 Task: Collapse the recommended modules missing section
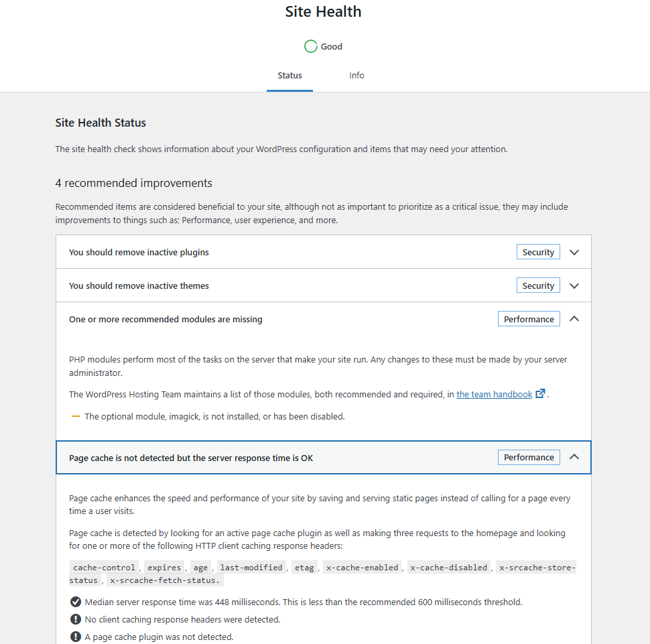[x=574, y=319]
